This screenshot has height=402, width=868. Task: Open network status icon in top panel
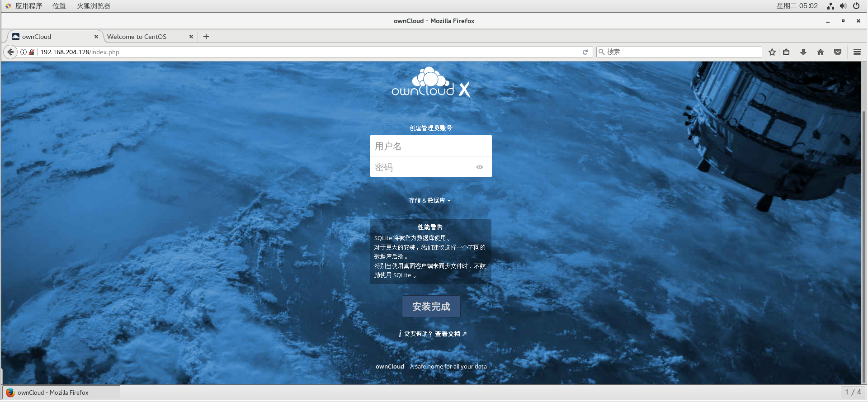pyautogui.click(x=830, y=6)
